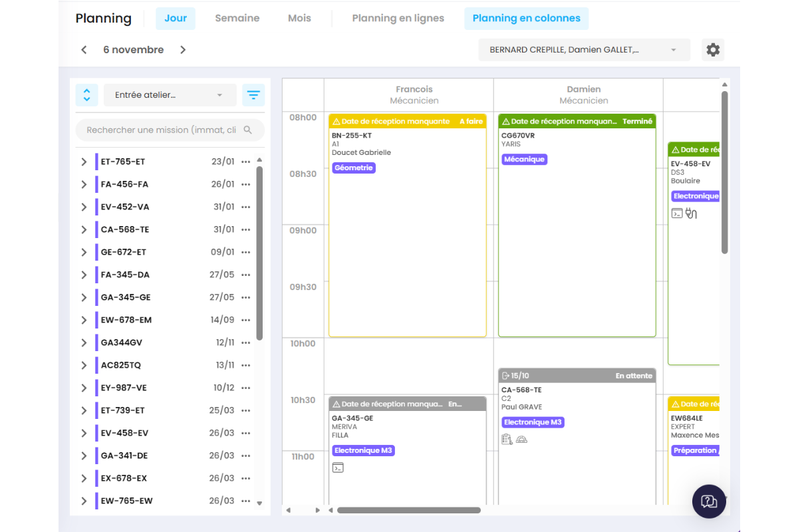The height and width of the screenshot is (532, 798).
Task: Switch to the Semaine view
Action: pos(237,19)
